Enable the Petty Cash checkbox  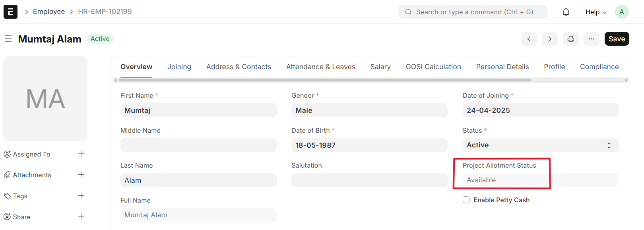click(x=466, y=200)
